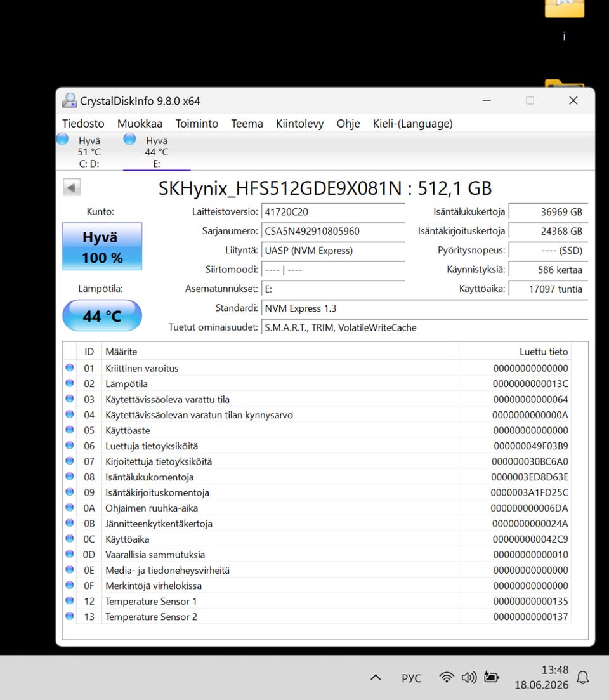This screenshot has height=700, width=609.
Task: Click the Sarjanumero serial number field
Action: click(333, 231)
